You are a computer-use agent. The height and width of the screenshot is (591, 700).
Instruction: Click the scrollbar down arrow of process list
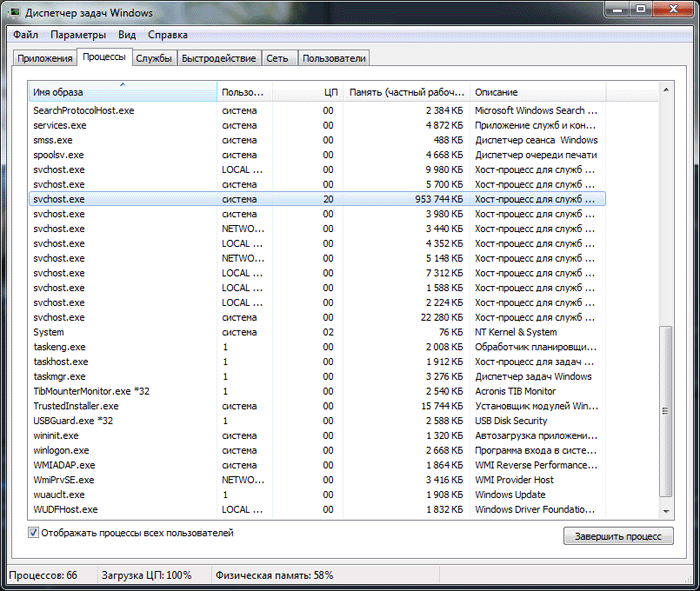(x=666, y=512)
